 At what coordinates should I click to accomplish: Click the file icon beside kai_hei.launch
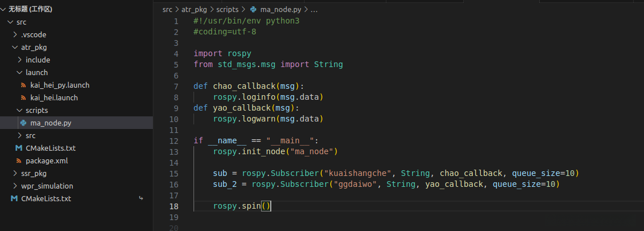pyautogui.click(x=23, y=97)
